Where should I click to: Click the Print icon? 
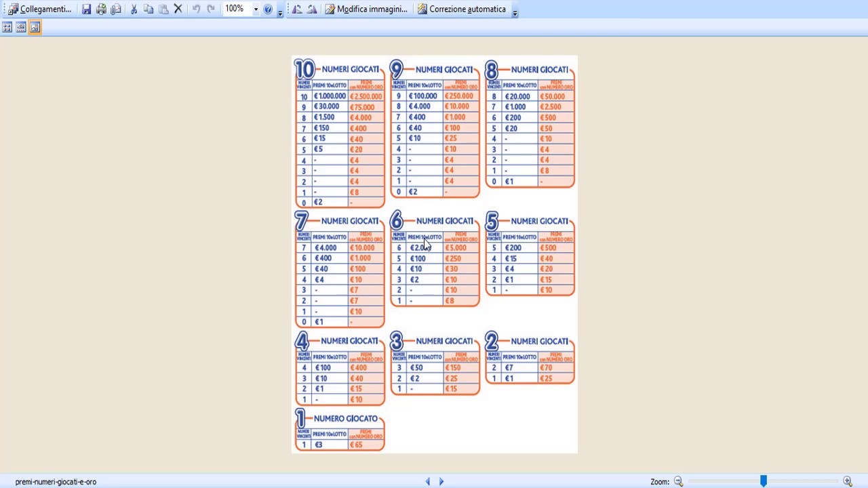(x=101, y=9)
